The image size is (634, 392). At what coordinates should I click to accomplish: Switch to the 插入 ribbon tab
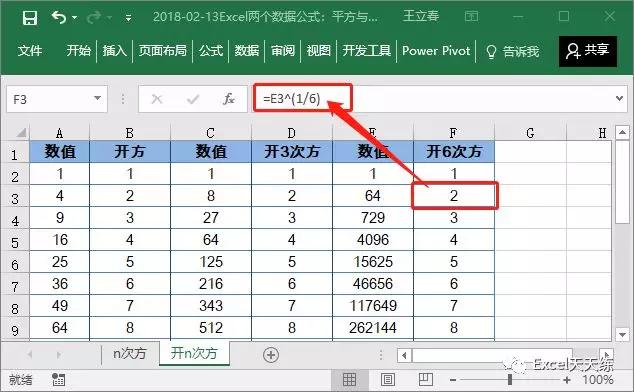114,51
